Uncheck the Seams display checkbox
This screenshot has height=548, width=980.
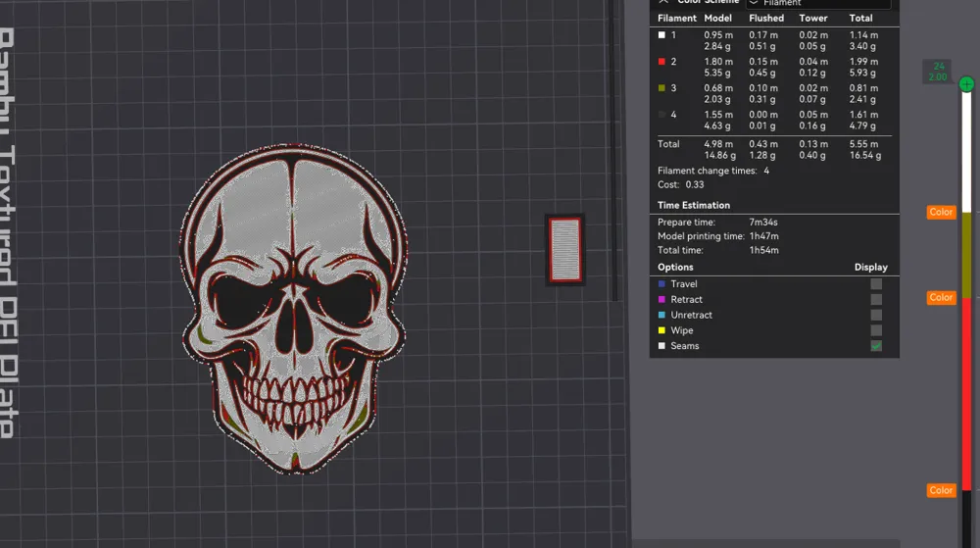point(876,346)
